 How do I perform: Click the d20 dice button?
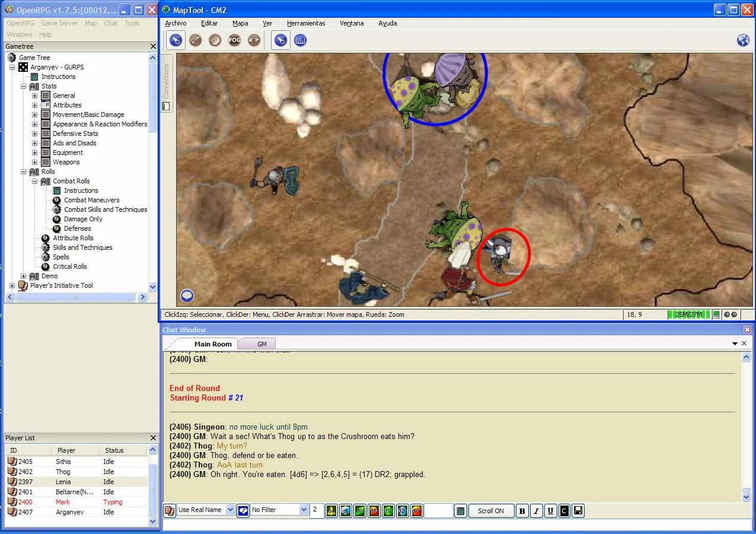(x=403, y=510)
